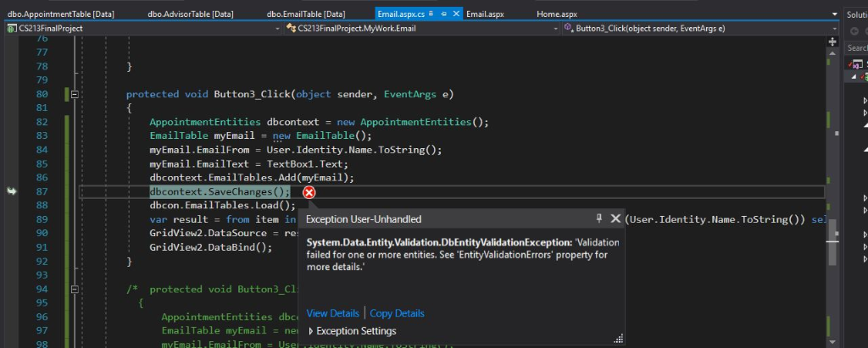Click the editor split window handle
Viewport: 868px width, 348px height.
[x=832, y=41]
